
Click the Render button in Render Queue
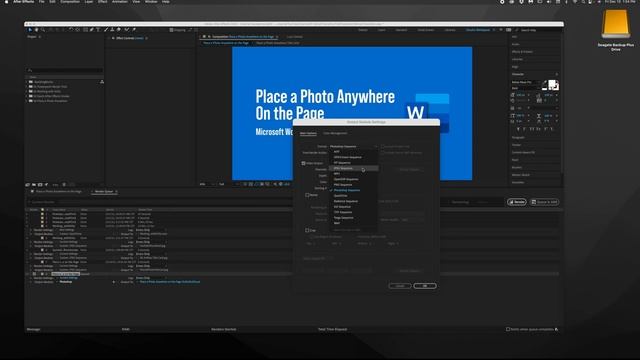517,202
